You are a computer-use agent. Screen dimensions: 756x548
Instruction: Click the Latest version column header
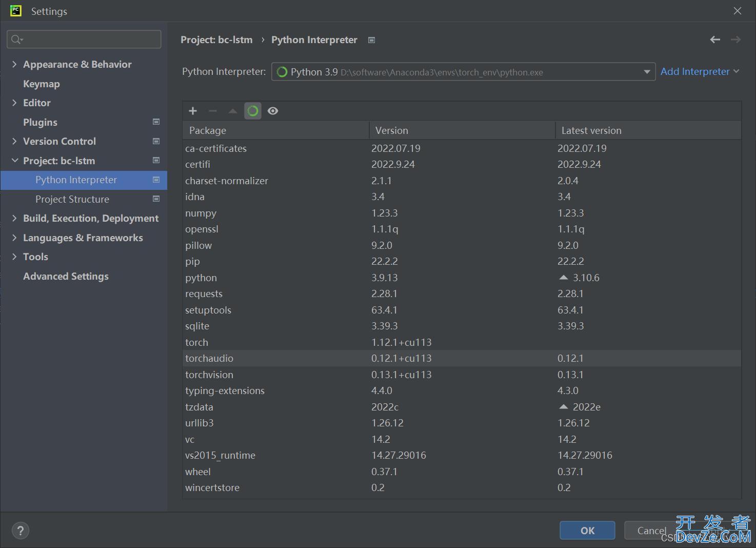click(648, 130)
